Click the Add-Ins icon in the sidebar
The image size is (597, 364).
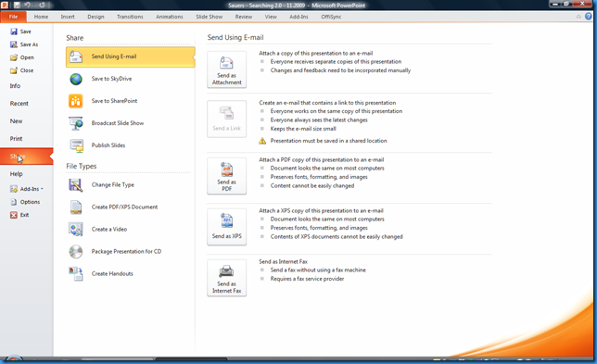pos(14,189)
